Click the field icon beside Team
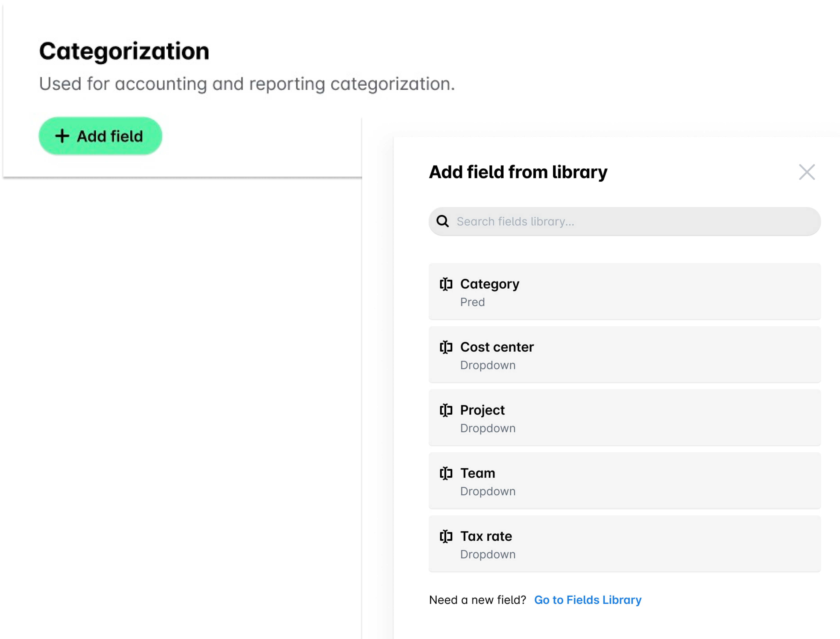The height and width of the screenshot is (639, 840). pyautogui.click(x=447, y=473)
